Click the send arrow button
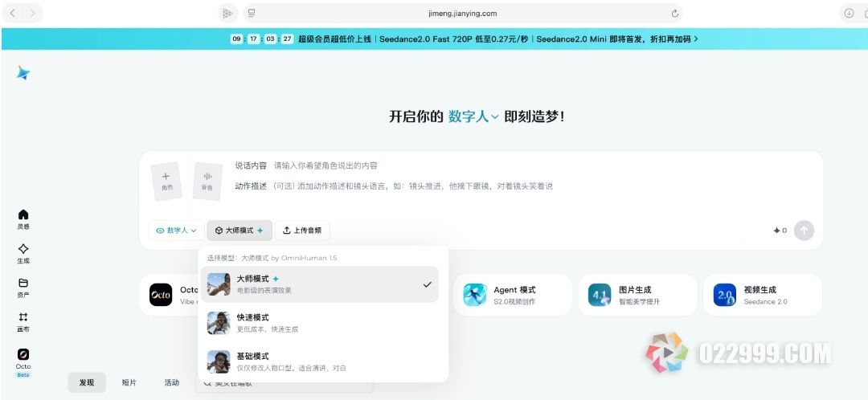 (x=804, y=231)
